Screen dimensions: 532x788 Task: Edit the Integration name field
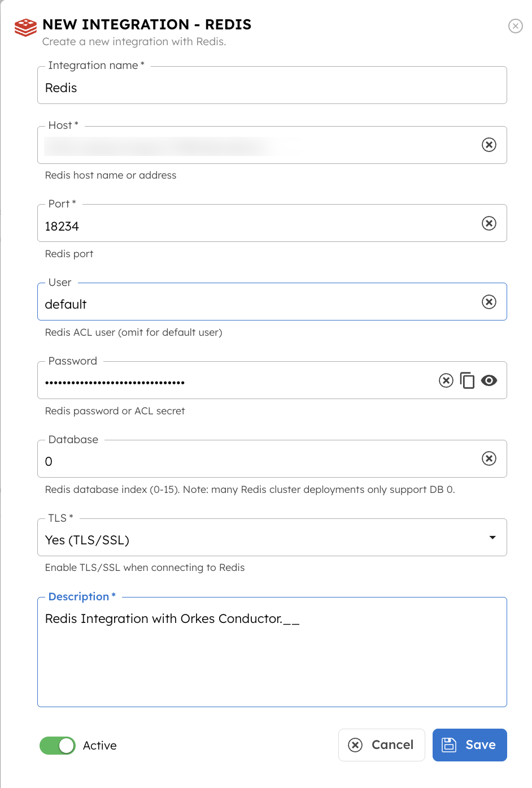pyautogui.click(x=272, y=85)
